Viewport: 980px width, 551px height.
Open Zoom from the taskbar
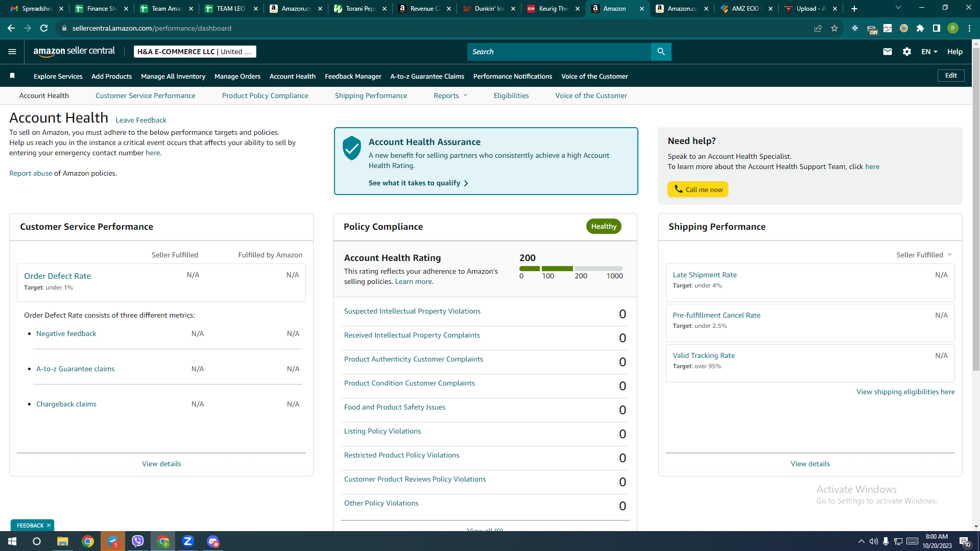point(188,541)
